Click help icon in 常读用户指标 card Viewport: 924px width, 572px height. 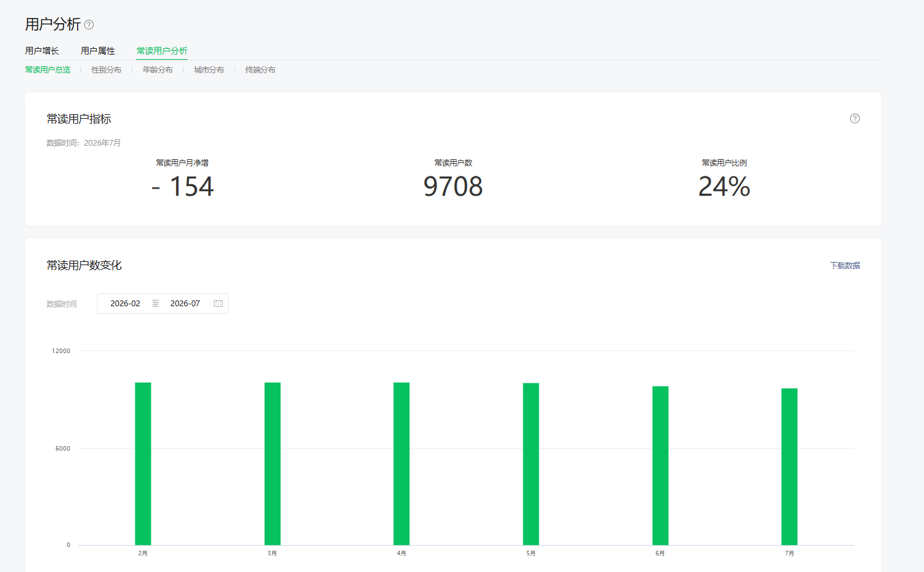coord(855,118)
